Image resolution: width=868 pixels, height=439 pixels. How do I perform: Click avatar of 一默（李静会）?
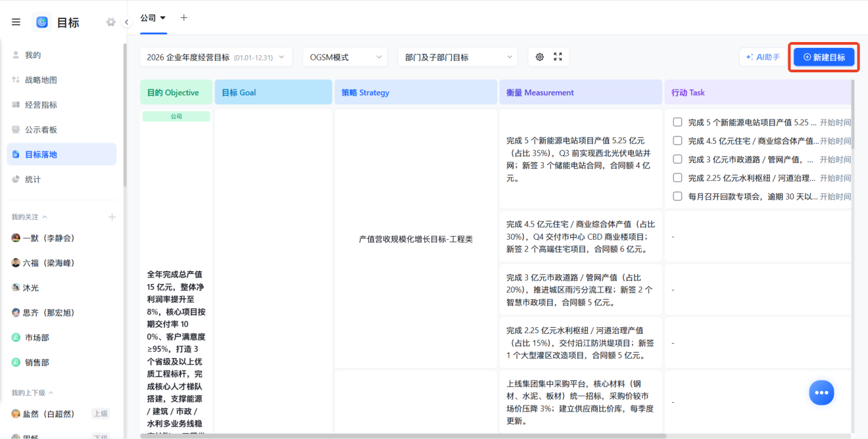(16, 238)
